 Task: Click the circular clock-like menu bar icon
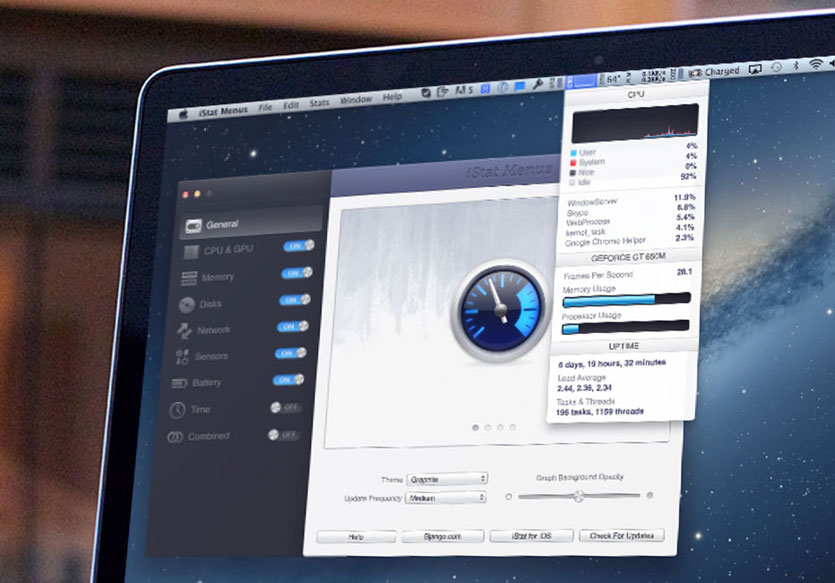[x=503, y=87]
